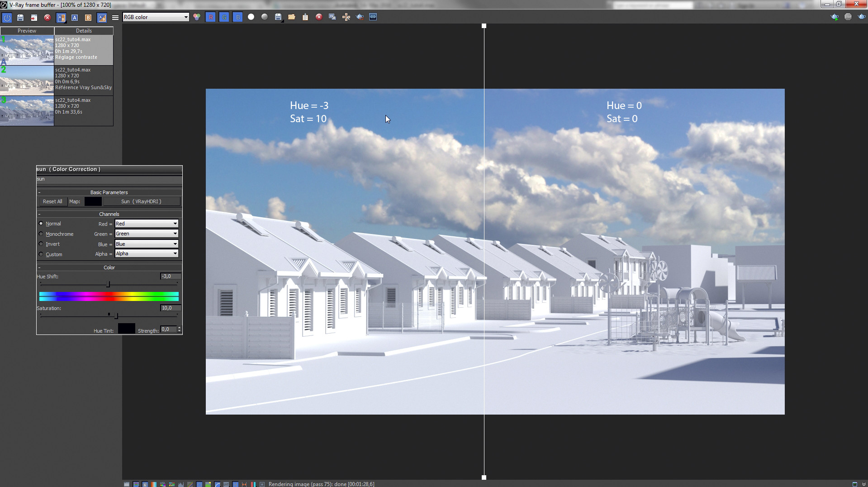Open the Alpha channel dropdown

(x=147, y=254)
